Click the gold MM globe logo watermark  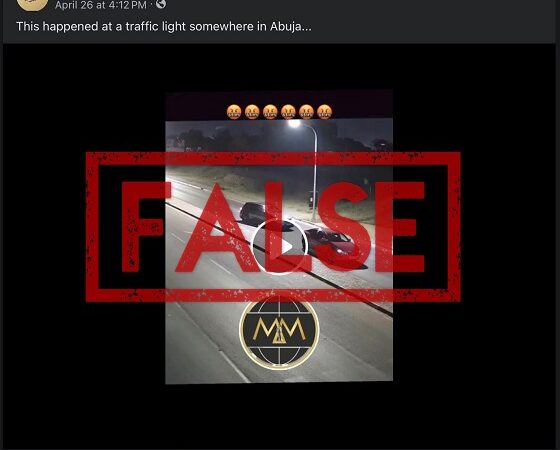pyautogui.click(x=279, y=332)
